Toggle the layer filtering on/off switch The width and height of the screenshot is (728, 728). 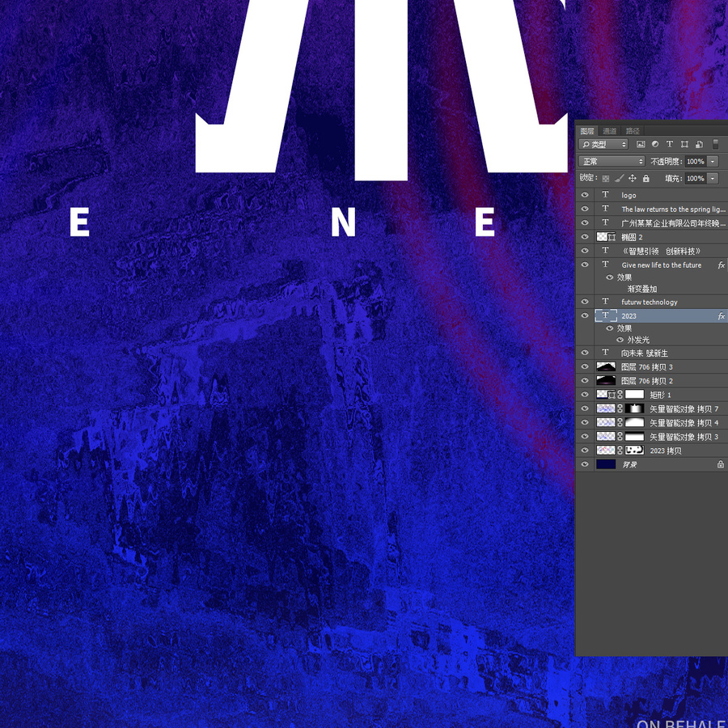coord(716,145)
